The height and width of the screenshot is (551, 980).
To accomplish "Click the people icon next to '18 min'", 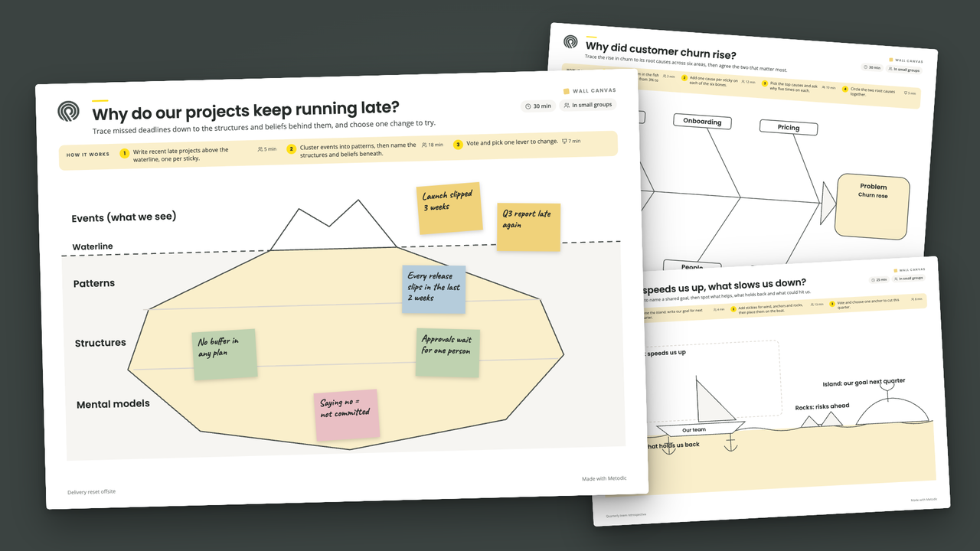I will coord(424,144).
